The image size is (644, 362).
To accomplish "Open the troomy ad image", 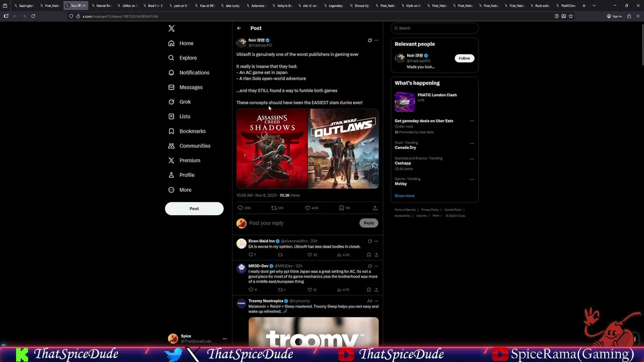I will [x=313, y=332].
